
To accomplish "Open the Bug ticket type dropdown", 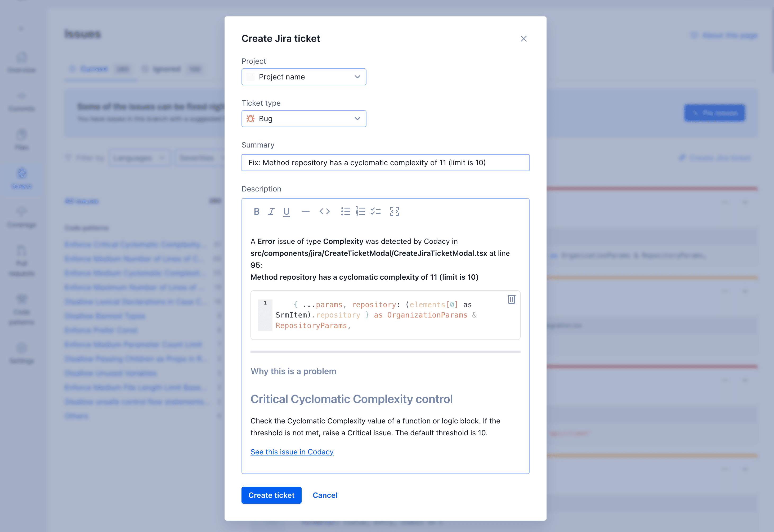I will tap(304, 118).
